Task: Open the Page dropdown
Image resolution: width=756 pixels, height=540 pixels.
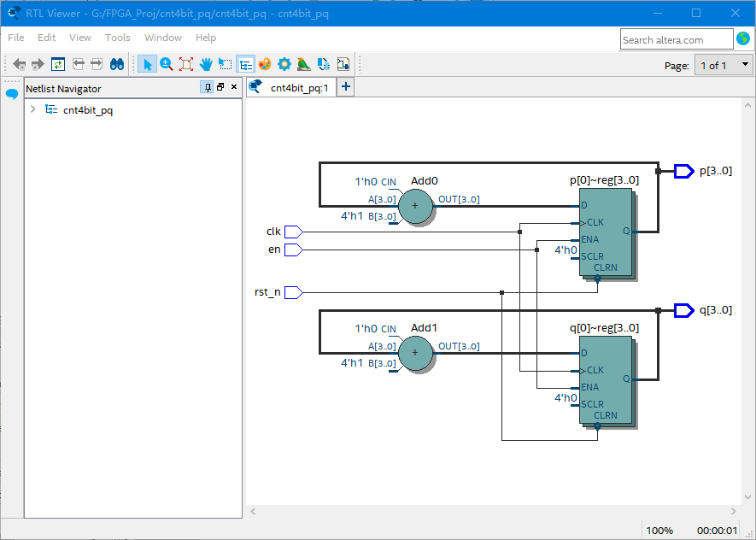Action: point(724,65)
